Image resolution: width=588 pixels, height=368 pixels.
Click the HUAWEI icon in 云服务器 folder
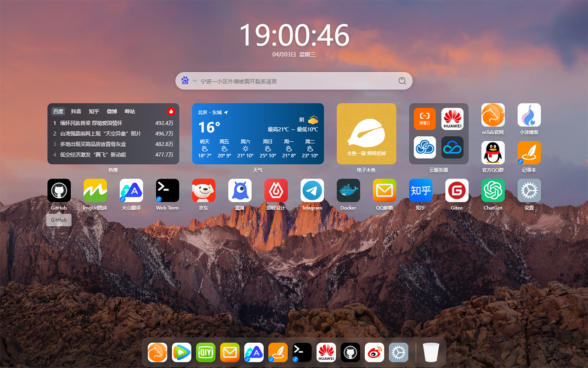[x=452, y=119]
